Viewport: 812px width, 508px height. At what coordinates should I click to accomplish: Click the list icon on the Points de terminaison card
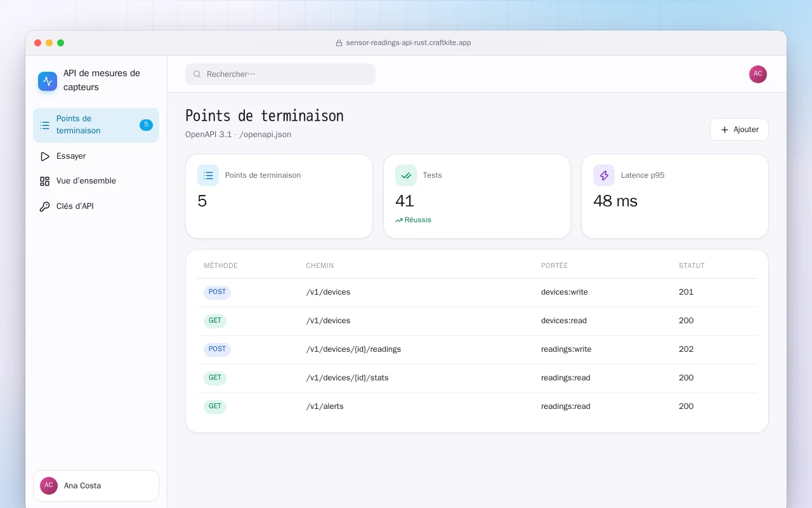(208, 175)
